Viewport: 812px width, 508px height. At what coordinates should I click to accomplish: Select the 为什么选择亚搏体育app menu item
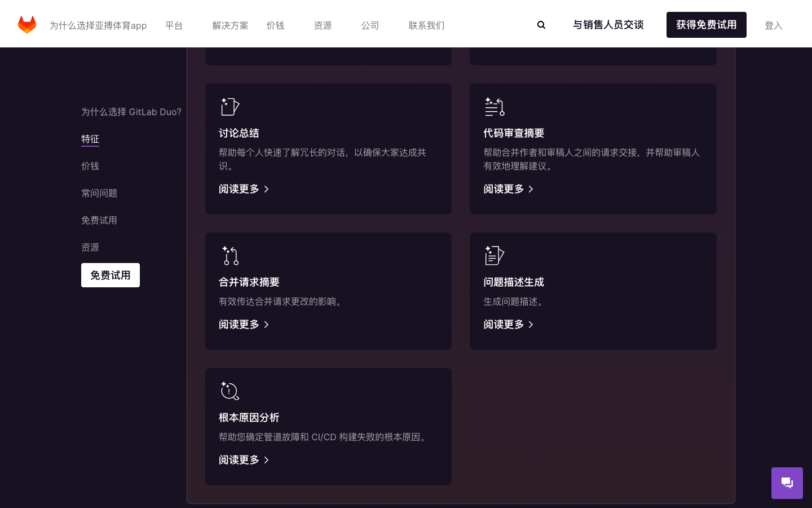pyautogui.click(x=98, y=25)
